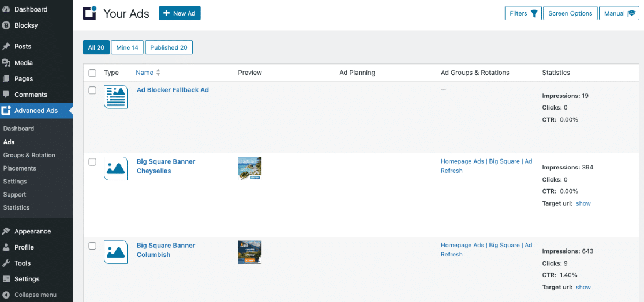Click the Columbish banner preview thumbnail
This screenshot has height=302, width=644.
click(250, 252)
